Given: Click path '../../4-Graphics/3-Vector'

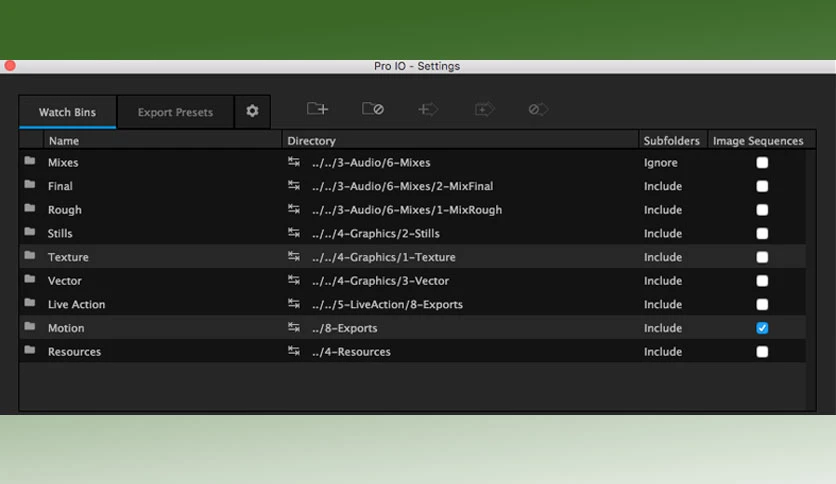Looking at the screenshot, I should tap(381, 281).
